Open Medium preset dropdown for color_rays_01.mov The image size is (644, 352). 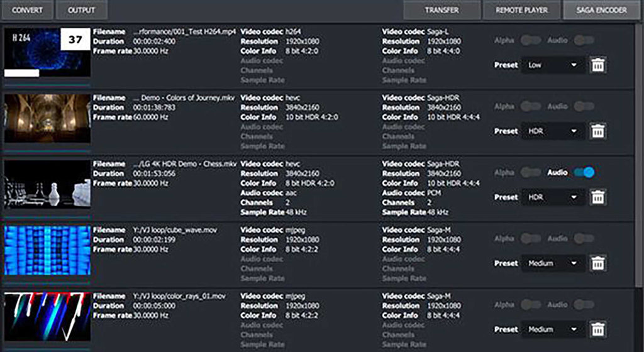pos(553,329)
